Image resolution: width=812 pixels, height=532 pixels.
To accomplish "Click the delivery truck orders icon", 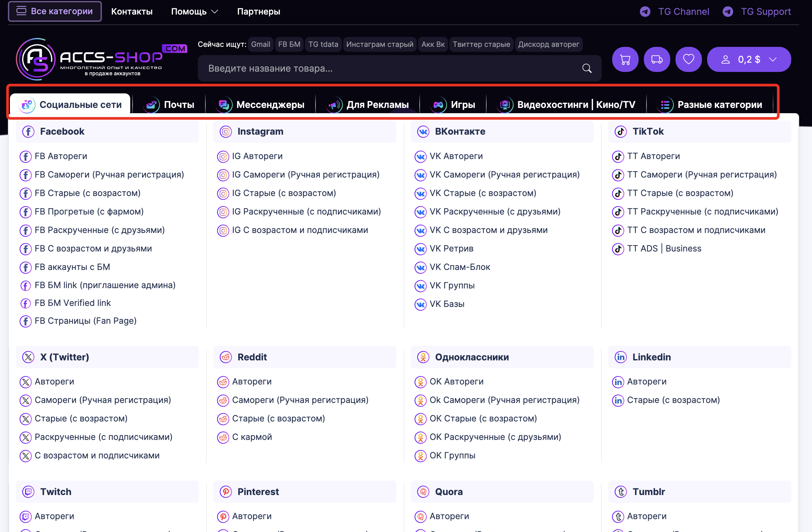I will coord(656,59).
